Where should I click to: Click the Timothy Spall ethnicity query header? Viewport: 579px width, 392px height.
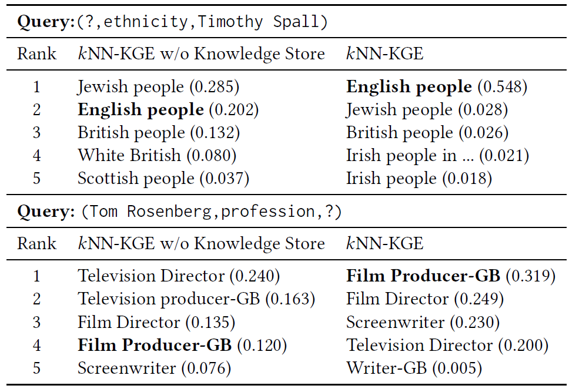coord(173,22)
